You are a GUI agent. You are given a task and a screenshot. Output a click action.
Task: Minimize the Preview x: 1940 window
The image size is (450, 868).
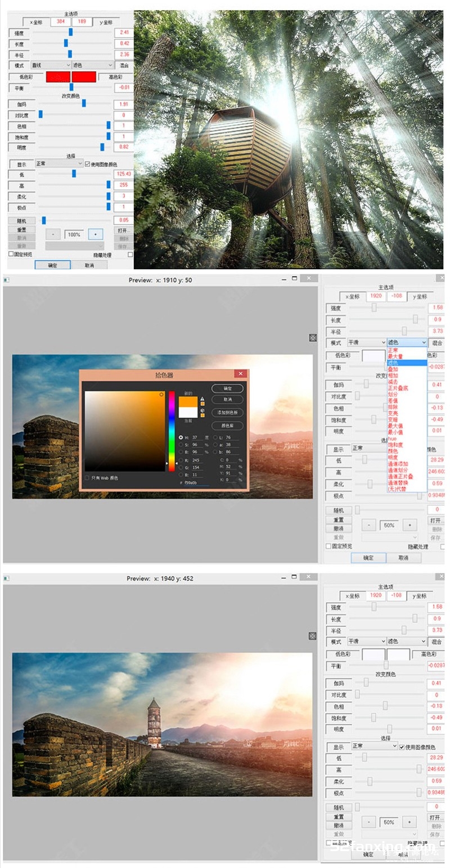283,577
